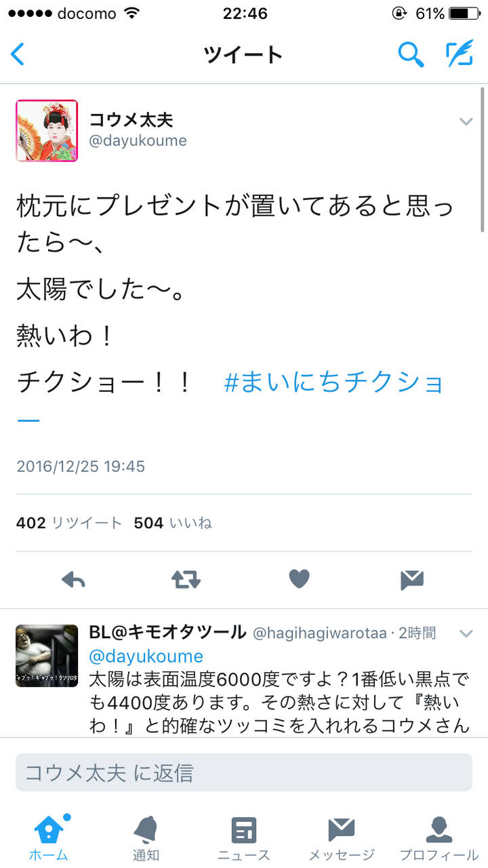Go to the メッセージ tab
The width and height of the screenshot is (488, 868).
tap(342, 837)
